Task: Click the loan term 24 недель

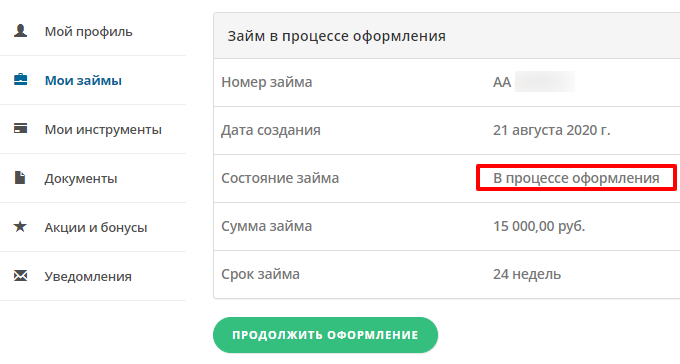Action: (x=527, y=274)
